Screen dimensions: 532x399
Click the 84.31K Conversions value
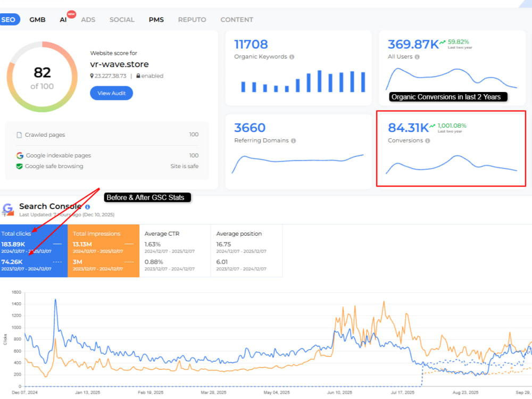tap(408, 128)
